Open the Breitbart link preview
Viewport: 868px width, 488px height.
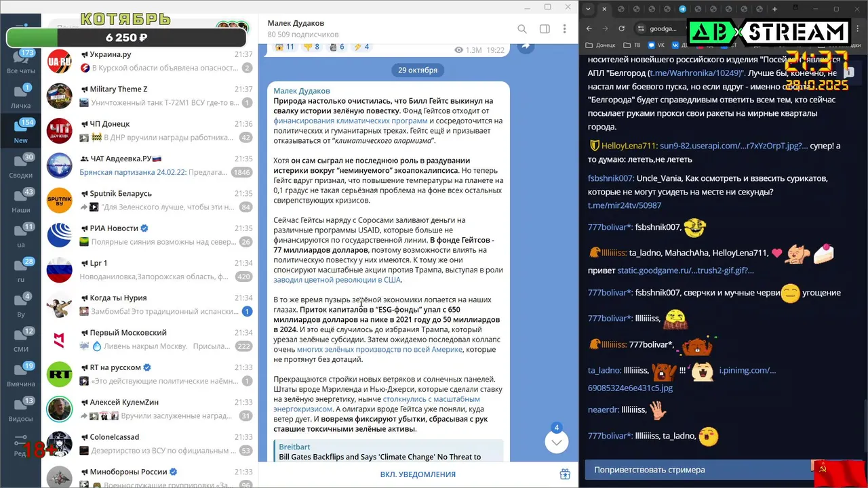tap(389, 451)
